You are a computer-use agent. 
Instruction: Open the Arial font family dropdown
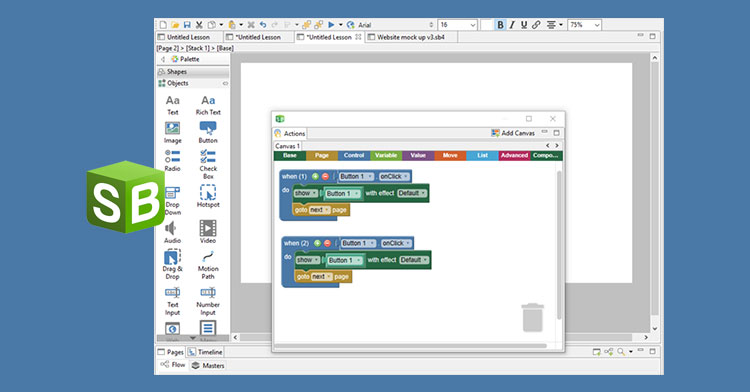pyautogui.click(x=431, y=25)
